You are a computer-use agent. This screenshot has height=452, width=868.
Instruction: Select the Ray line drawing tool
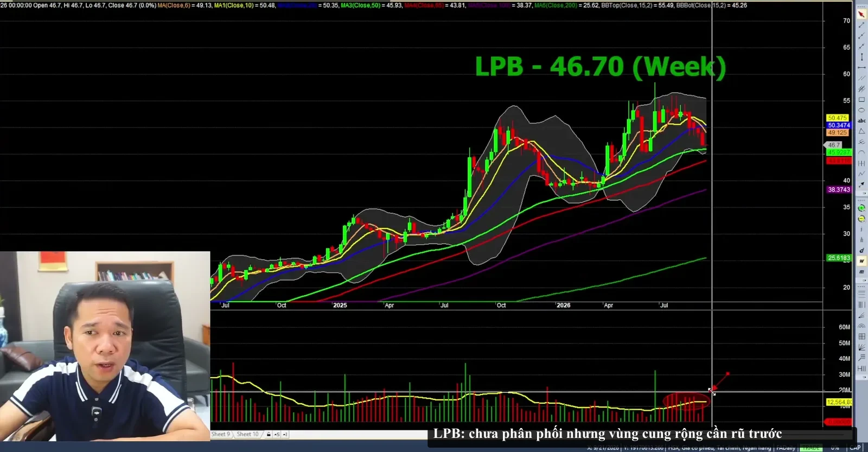pos(861,36)
